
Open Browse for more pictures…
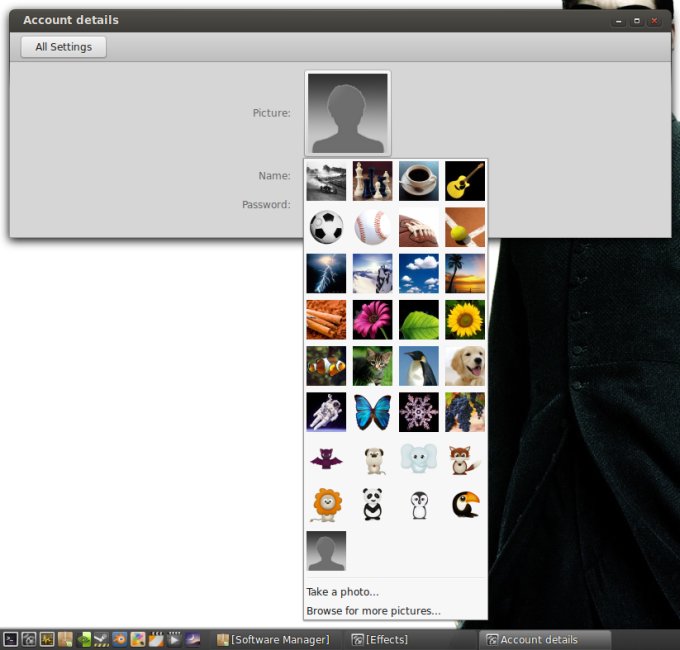click(373, 611)
